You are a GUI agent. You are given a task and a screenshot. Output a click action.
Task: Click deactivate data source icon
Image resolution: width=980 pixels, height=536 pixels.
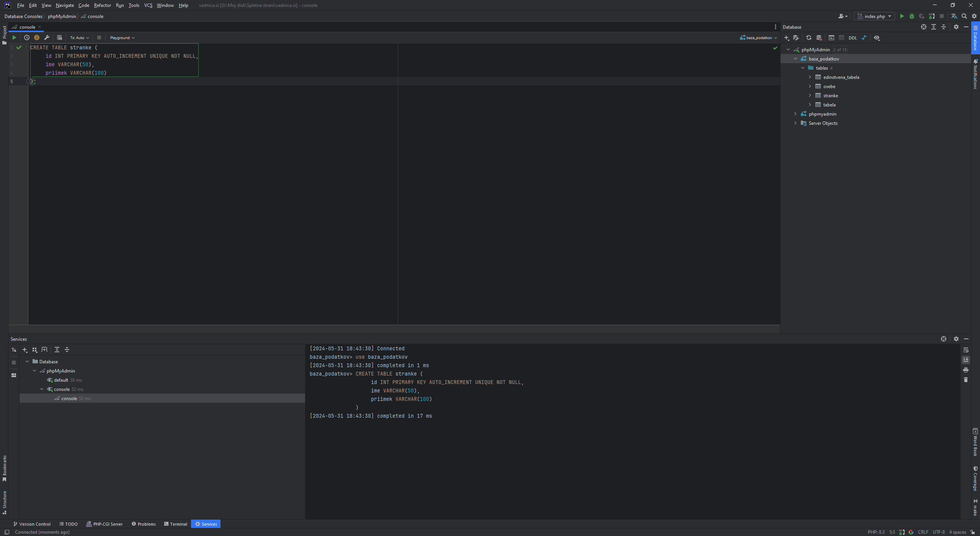point(819,38)
